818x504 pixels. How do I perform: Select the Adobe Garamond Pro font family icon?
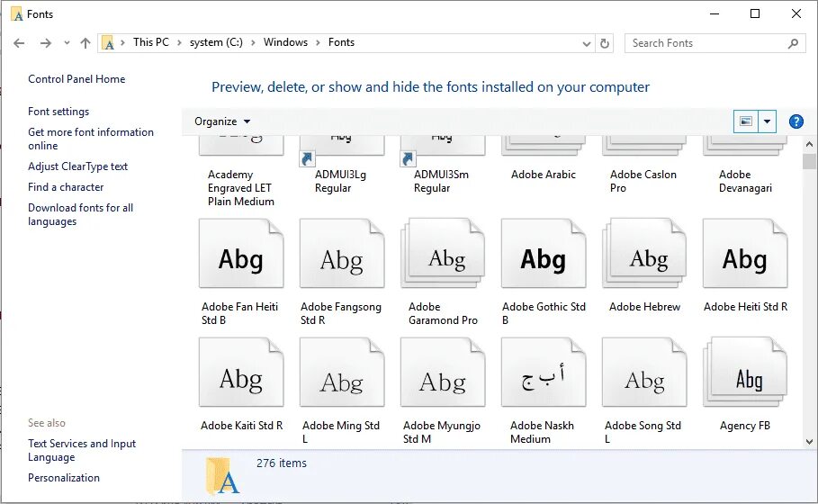coord(443,254)
